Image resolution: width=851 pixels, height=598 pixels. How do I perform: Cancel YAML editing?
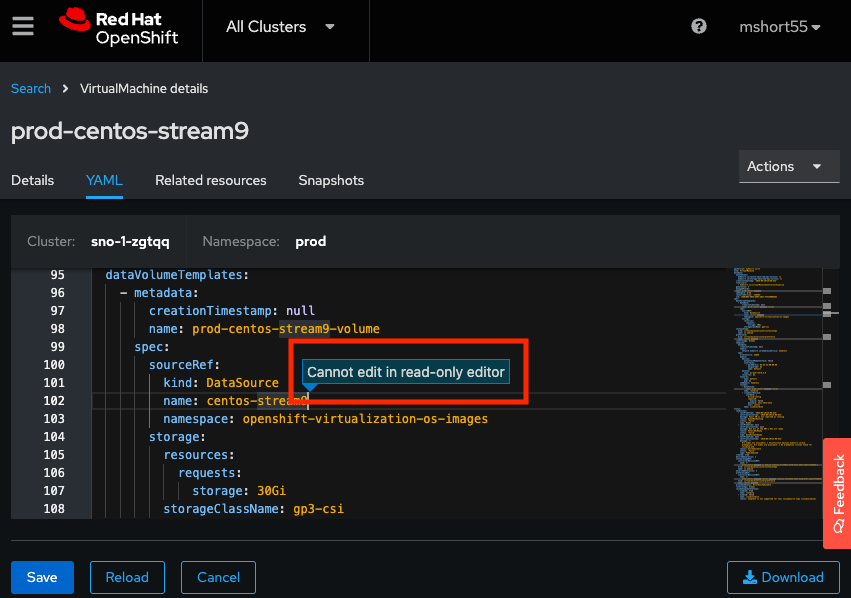pyautogui.click(x=218, y=577)
